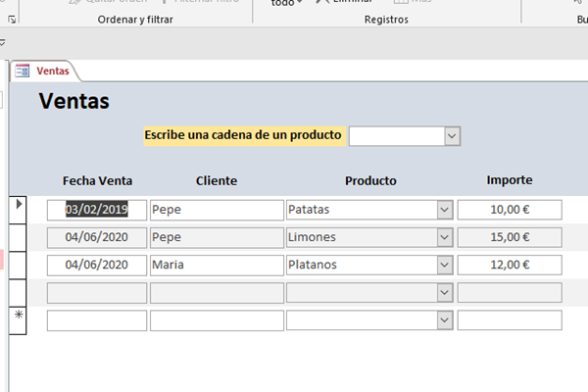Click the Producto column header label

click(370, 181)
